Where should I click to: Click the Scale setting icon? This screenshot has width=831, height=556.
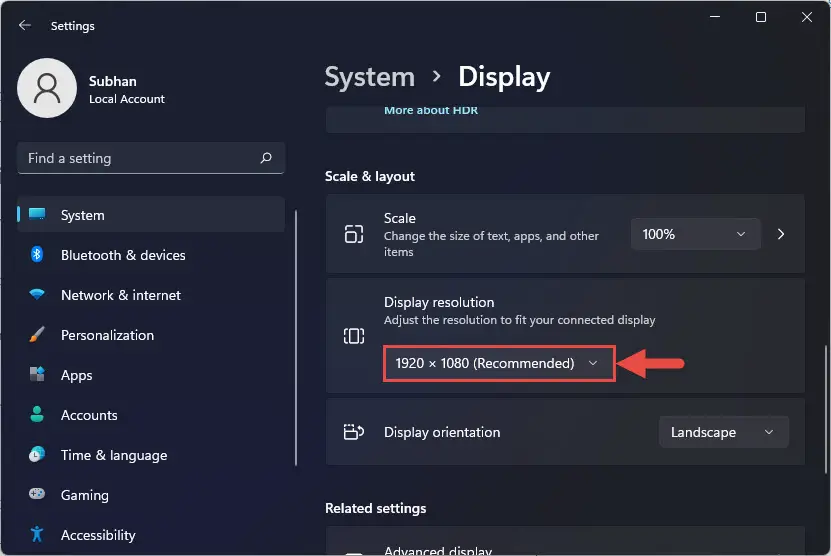[x=353, y=234]
